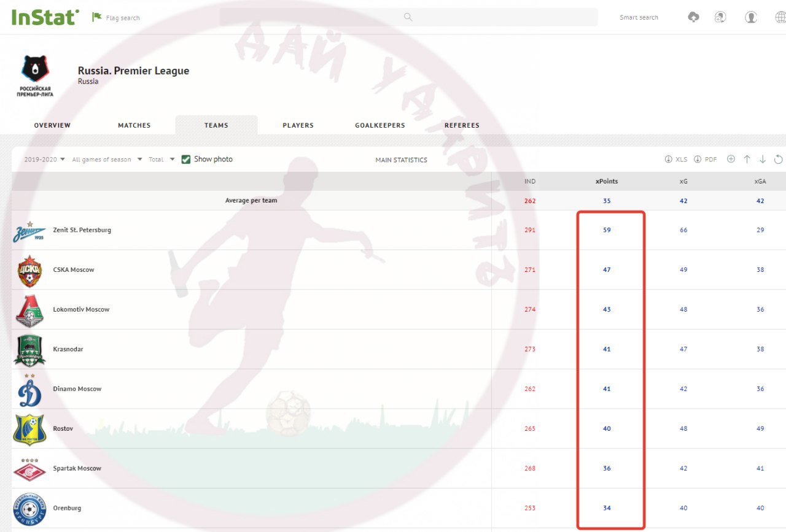Click the Lokomotiv Moscow crest
Screen dimensions: 786x532
tap(29, 310)
